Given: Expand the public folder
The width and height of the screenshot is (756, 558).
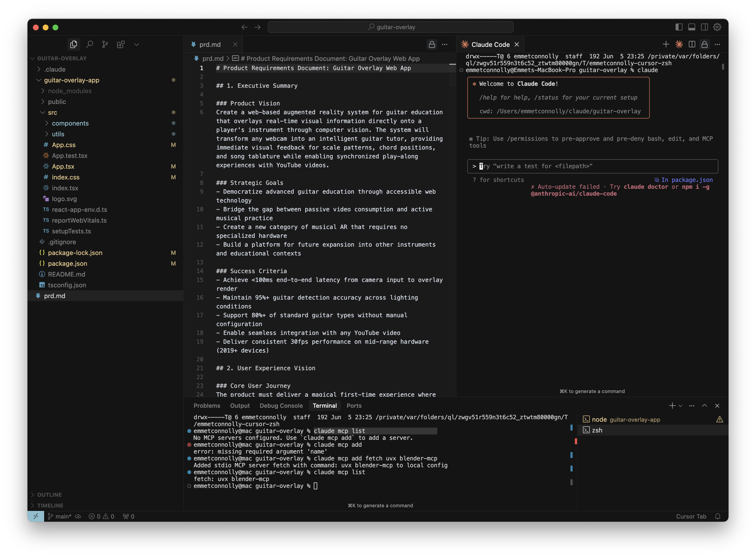Looking at the screenshot, I should (105, 102).
